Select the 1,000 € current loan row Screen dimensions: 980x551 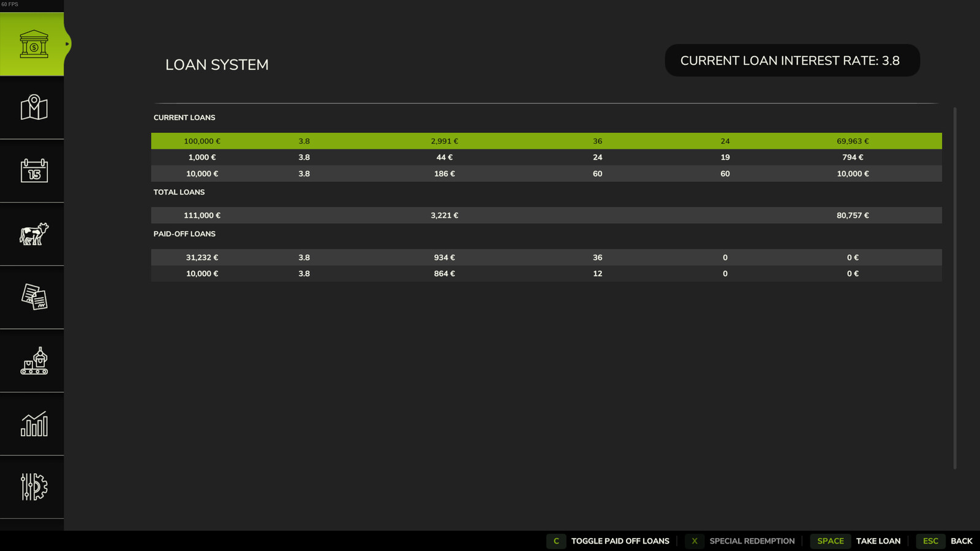click(x=546, y=157)
